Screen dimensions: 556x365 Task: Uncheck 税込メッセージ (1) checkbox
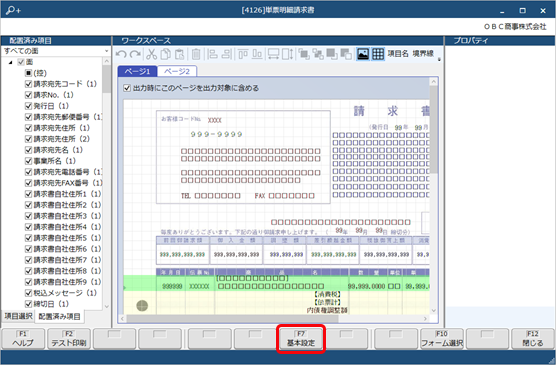click(x=28, y=293)
